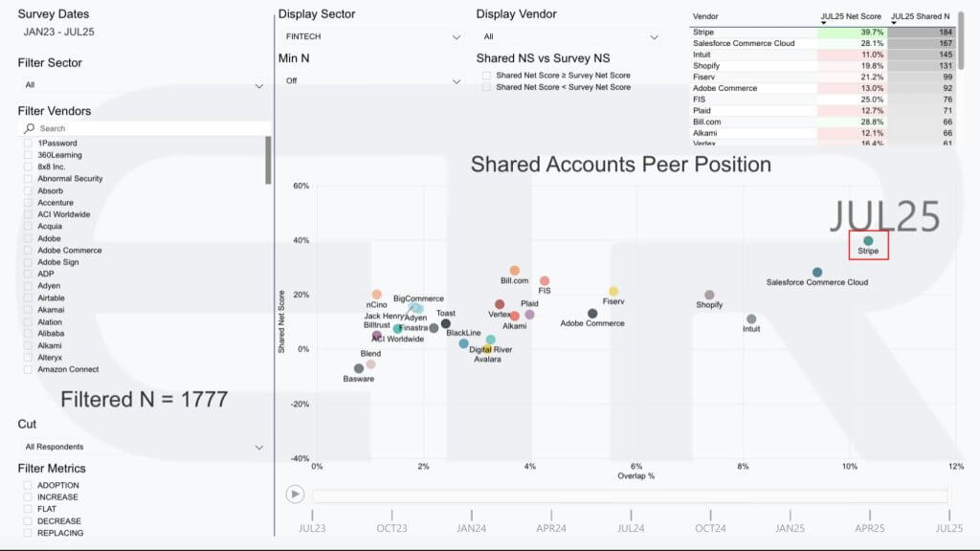
Task: Select the Fiserv yellow data point
Action: (613, 292)
